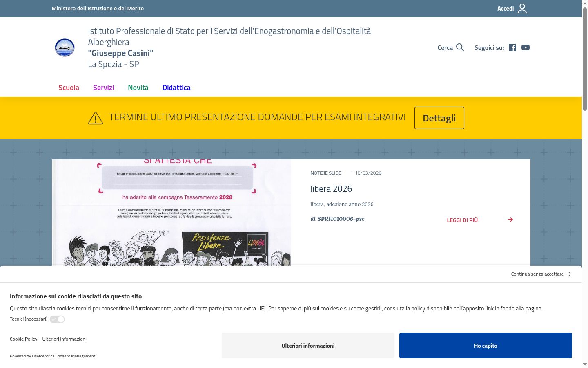Click arrow beside Continua senza accettare
This screenshot has height=368, width=588.
click(x=569, y=274)
